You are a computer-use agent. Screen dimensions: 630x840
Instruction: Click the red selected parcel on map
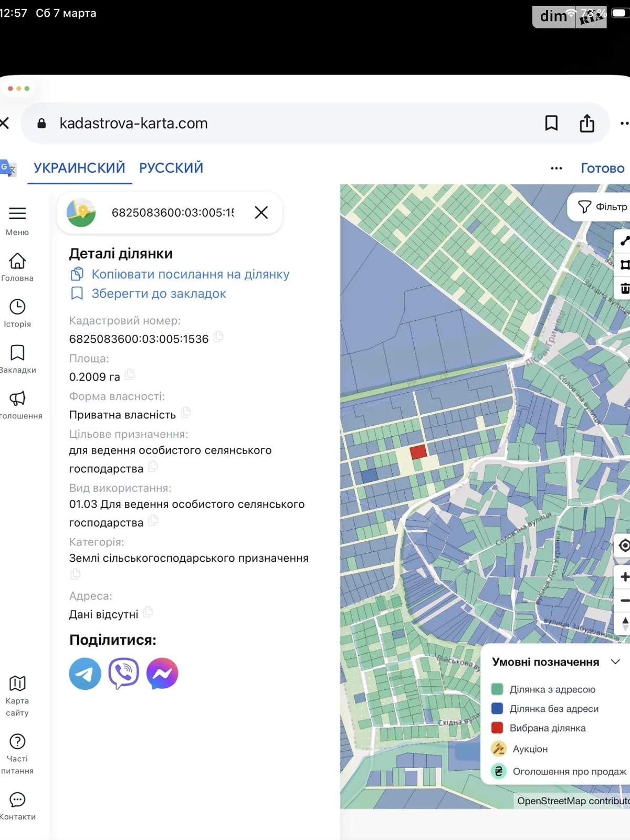pos(418,451)
